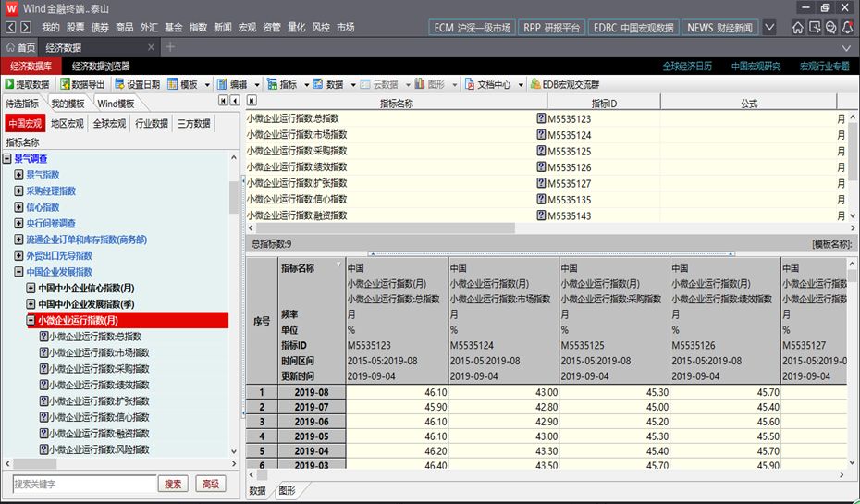
Task: Expand the 外贸出口先导指数 tree node
Action: point(18,255)
